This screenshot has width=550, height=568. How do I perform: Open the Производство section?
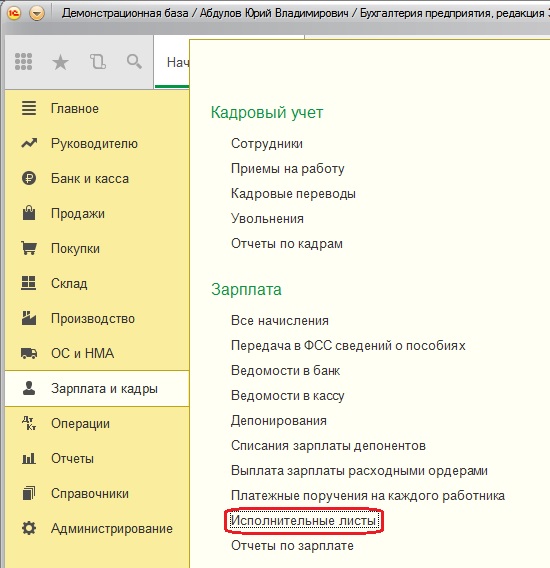tap(93, 319)
